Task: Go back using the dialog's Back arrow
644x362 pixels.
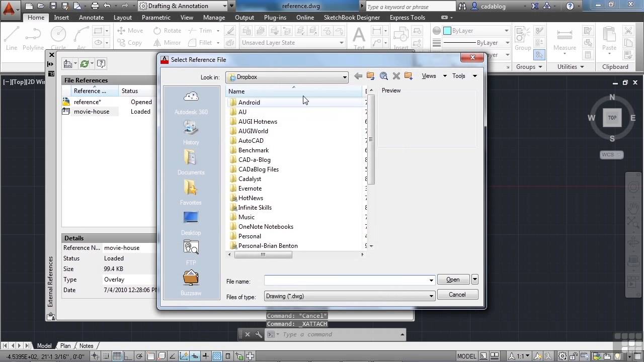Action: 358,76
